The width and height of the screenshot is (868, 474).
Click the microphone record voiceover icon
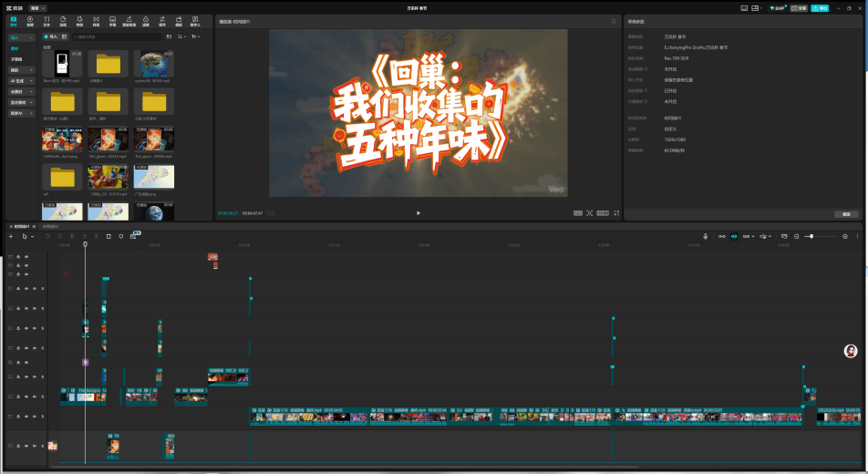coord(705,236)
